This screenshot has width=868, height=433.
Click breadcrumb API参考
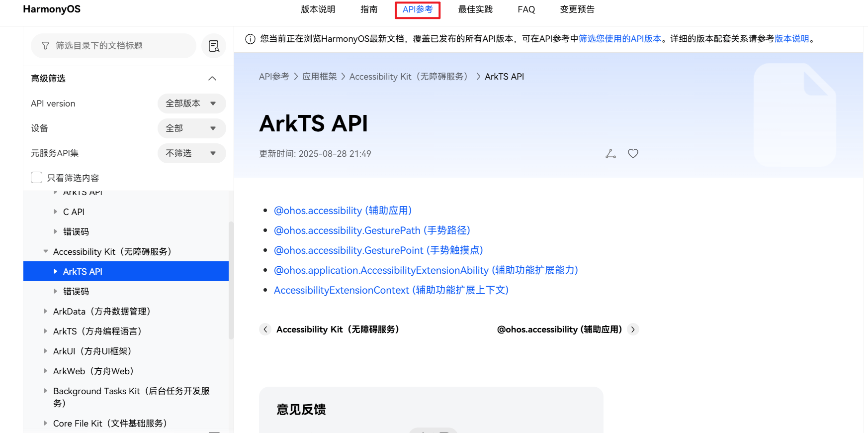[274, 77]
